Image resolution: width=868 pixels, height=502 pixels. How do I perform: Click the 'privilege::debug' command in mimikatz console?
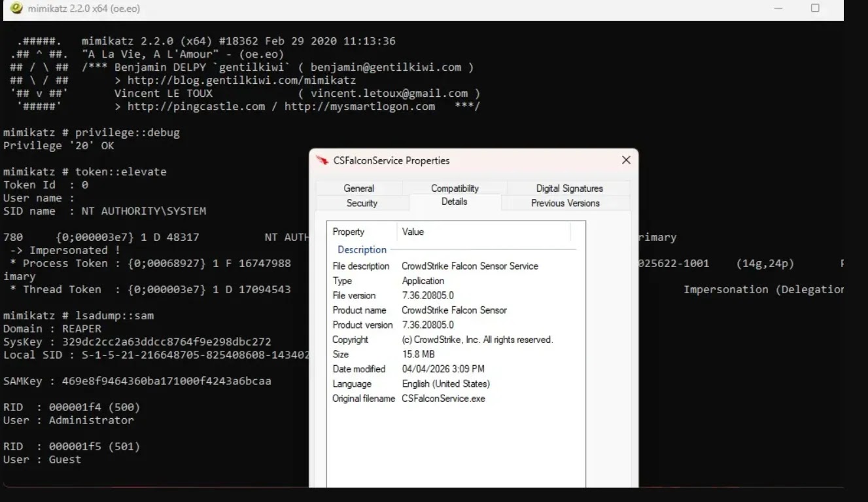coord(128,132)
